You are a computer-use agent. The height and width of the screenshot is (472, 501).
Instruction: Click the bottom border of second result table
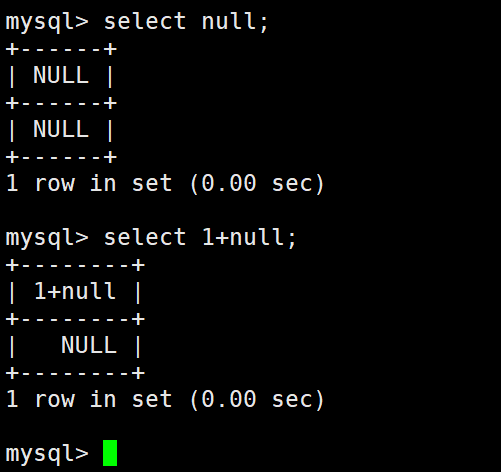coord(75,373)
